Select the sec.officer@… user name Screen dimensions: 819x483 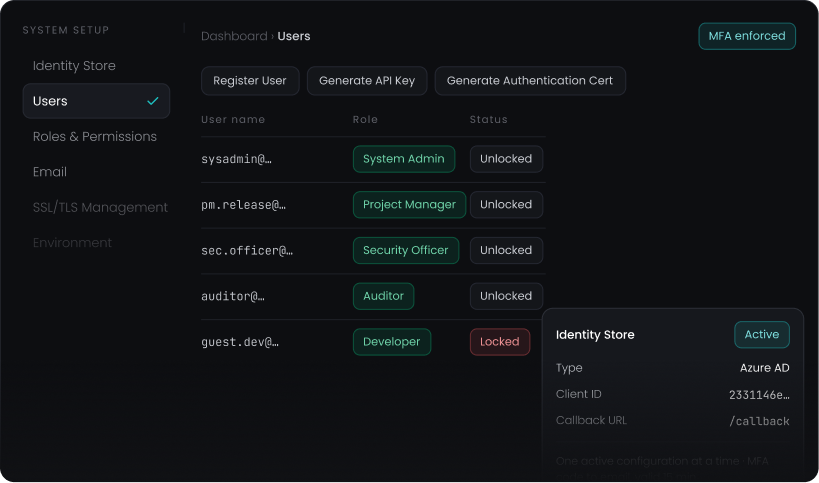247,251
